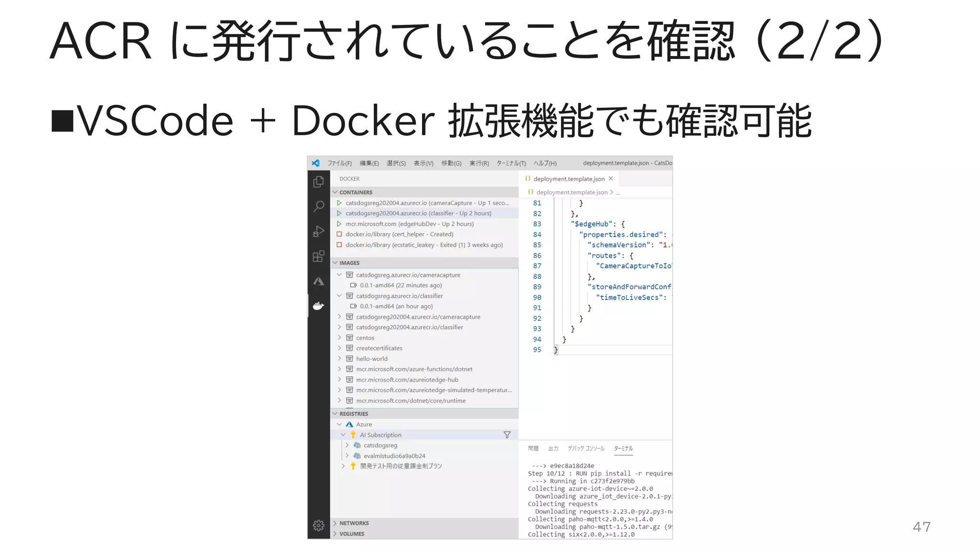
Task: Open the Extensions view
Action: [318, 256]
